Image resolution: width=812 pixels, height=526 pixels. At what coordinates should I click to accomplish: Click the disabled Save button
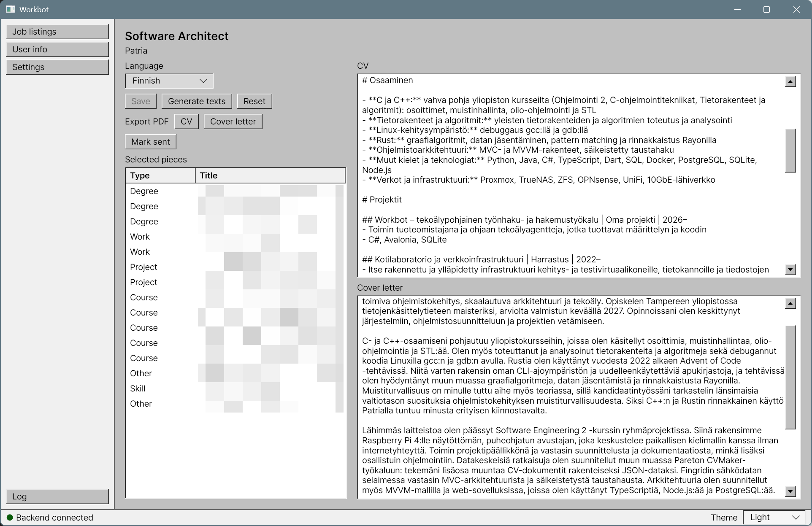(x=141, y=101)
